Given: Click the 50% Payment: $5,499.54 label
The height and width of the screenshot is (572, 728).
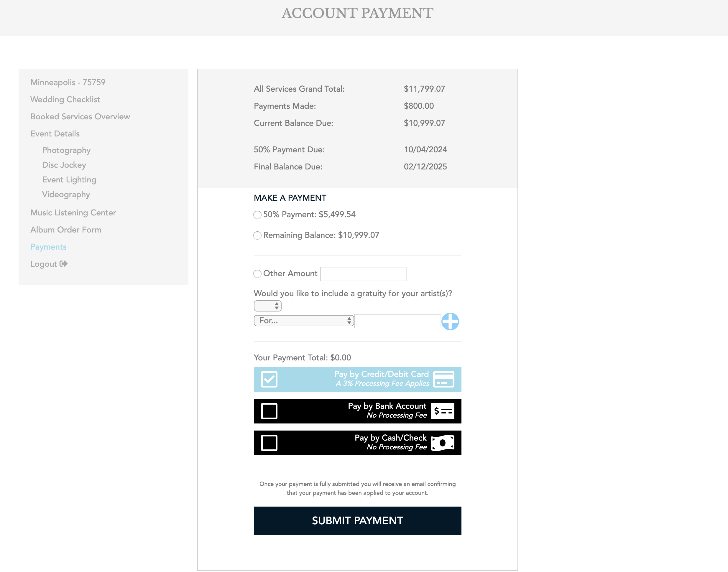Looking at the screenshot, I should coord(309,214).
